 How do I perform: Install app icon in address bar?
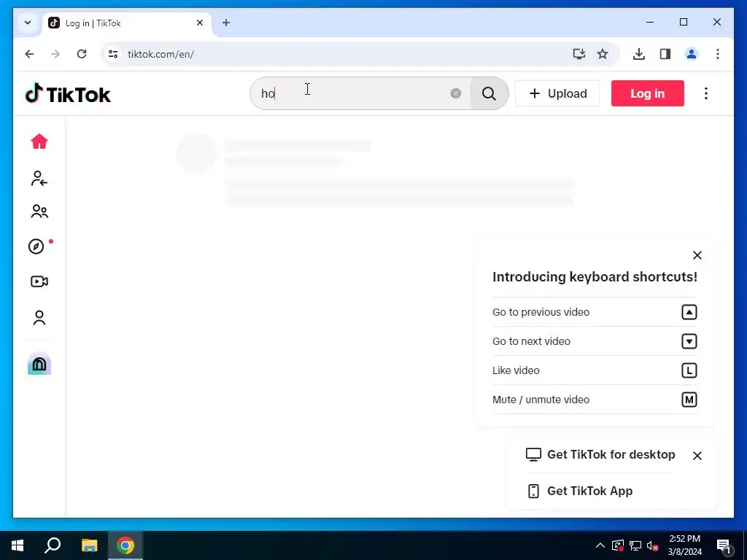pos(578,54)
